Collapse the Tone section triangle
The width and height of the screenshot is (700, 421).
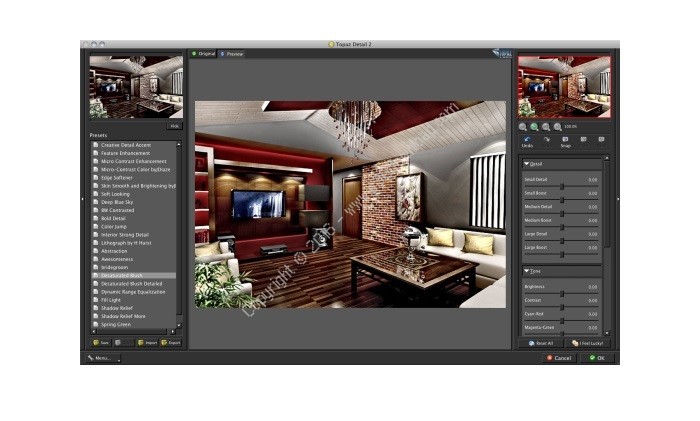point(526,271)
